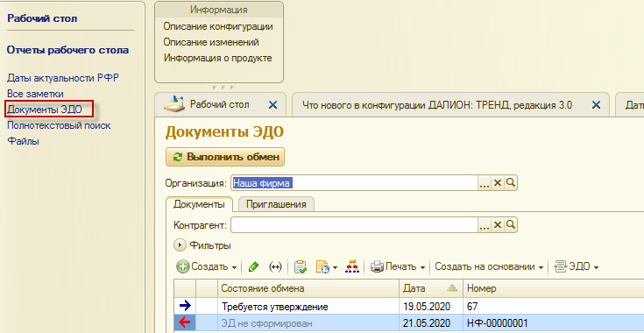Clear Контрагент field with its X icon

(x=498, y=224)
